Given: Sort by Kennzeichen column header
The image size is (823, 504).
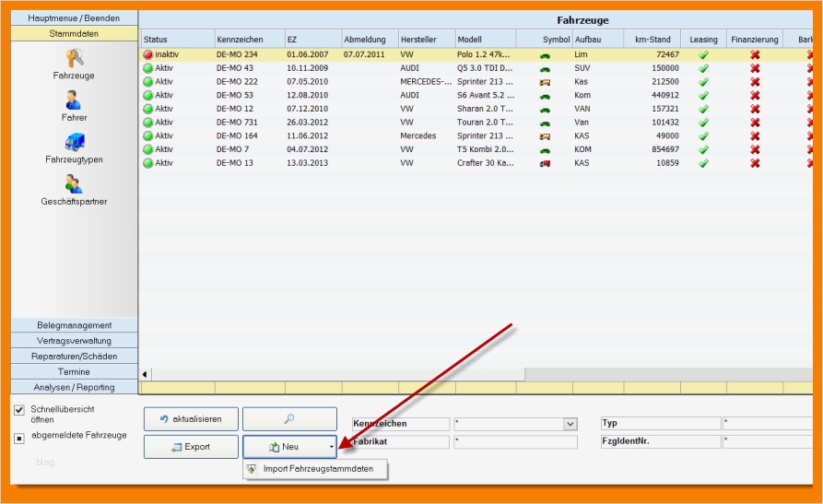Looking at the screenshot, I should [x=250, y=40].
